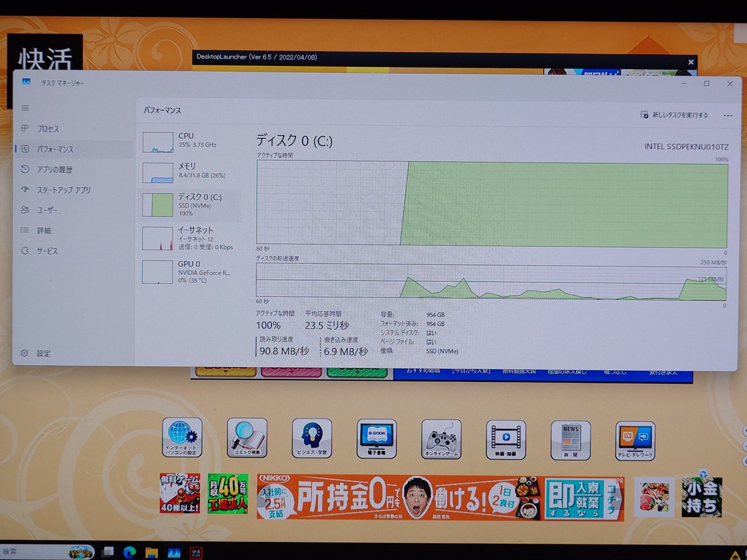The height and width of the screenshot is (560, 747).
Task: Open the hamburger navigation menu in Task Manager
Action: (26, 108)
